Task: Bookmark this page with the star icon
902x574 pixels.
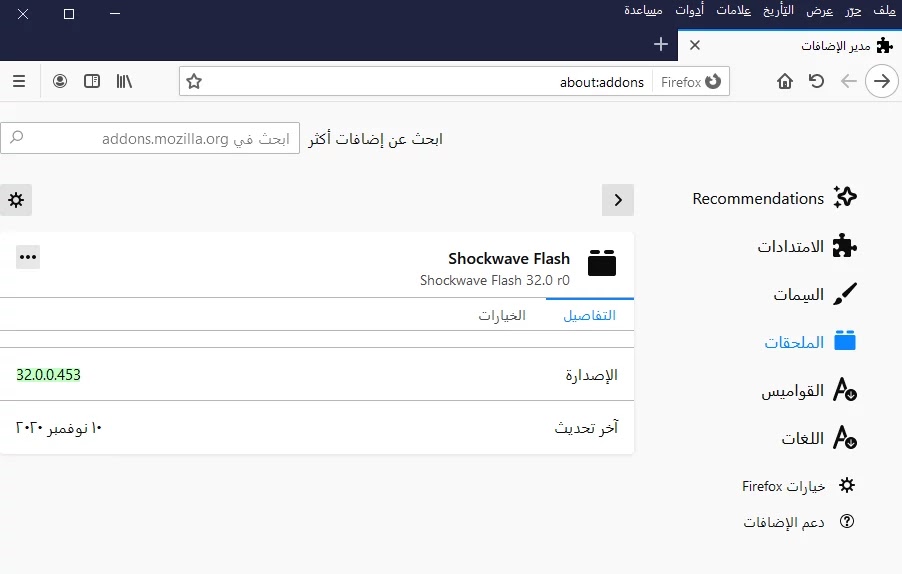Action: pyautogui.click(x=194, y=81)
